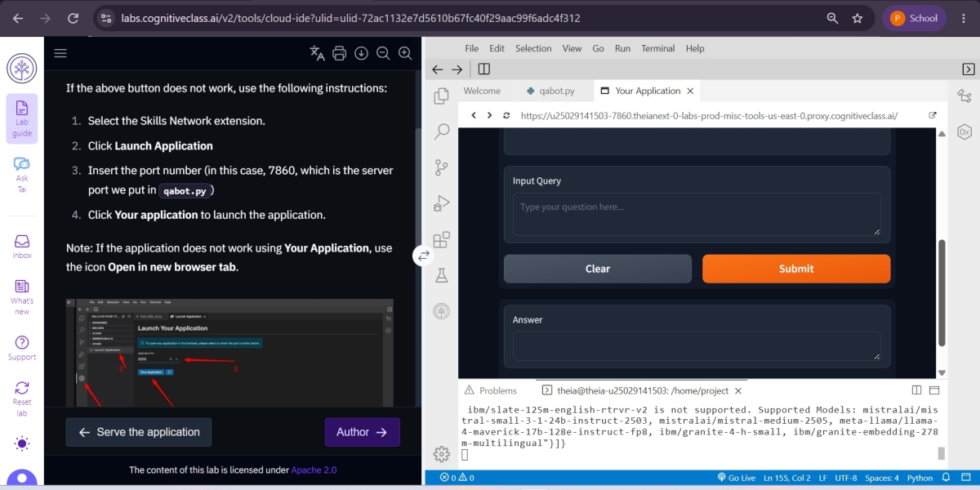Image resolution: width=980 pixels, height=490 pixels.
Task: Reload the embedded application preview
Action: [506, 115]
